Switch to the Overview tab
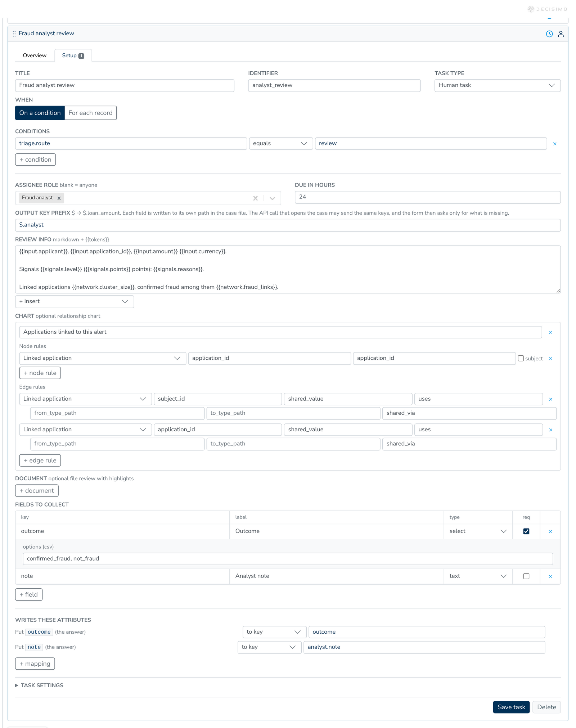Screen dimensions: 576x728 click(35, 55)
